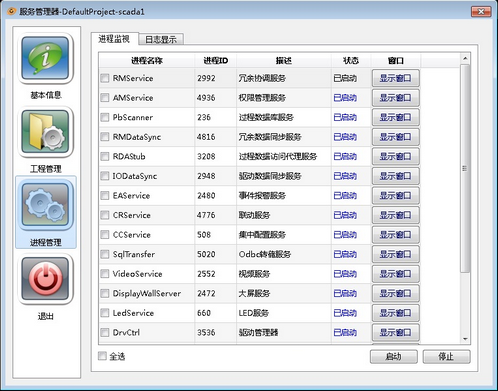
Task: Click 显示窗口 for CRService
Action: pos(395,215)
